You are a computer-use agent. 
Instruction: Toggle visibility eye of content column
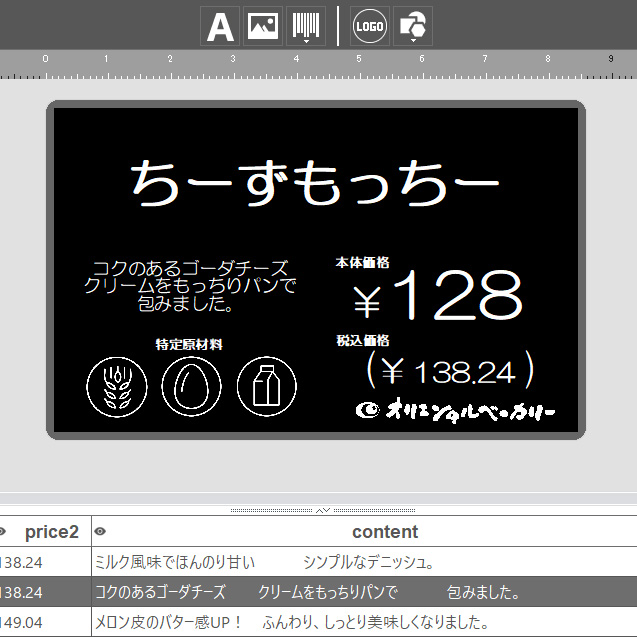click(x=100, y=532)
